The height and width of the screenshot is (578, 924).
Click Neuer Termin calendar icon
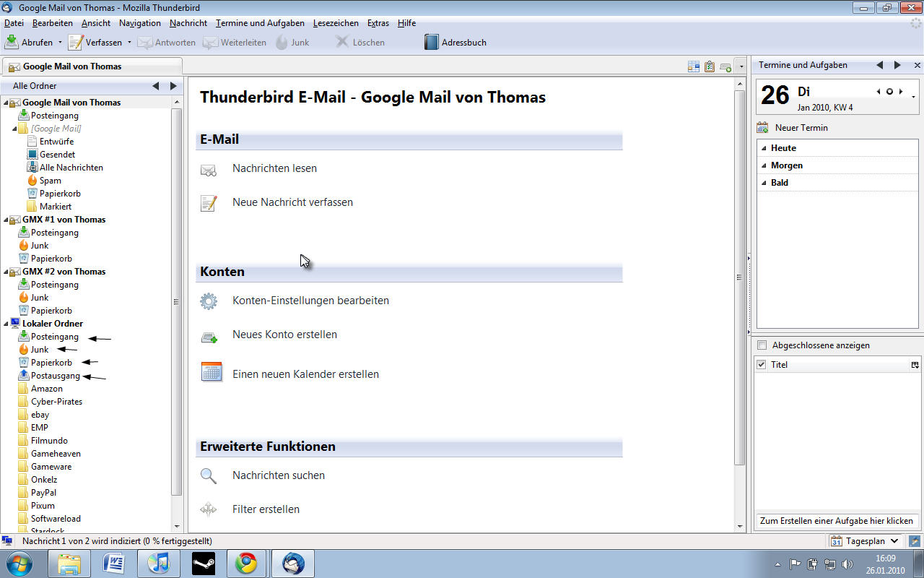(x=762, y=128)
